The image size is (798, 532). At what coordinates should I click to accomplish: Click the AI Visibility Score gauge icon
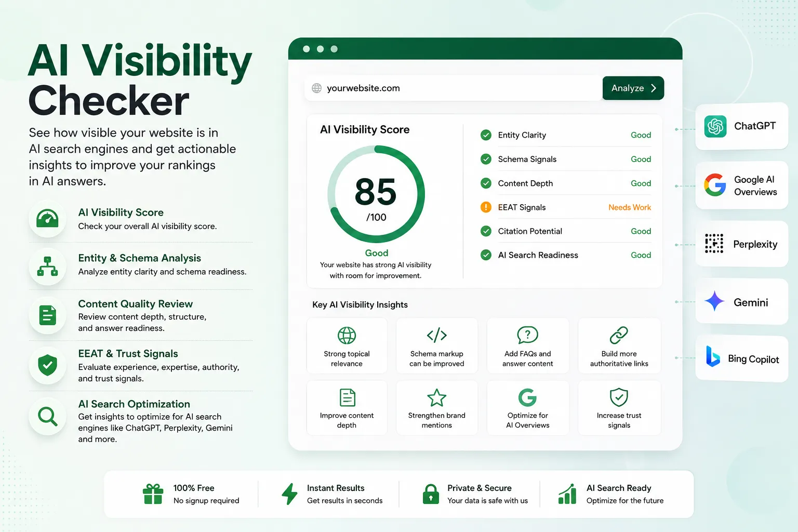(x=47, y=219)
